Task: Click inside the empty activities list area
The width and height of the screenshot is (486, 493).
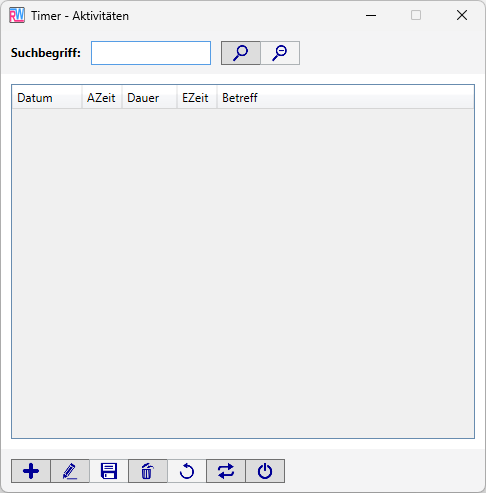Action: coord(243,273)
